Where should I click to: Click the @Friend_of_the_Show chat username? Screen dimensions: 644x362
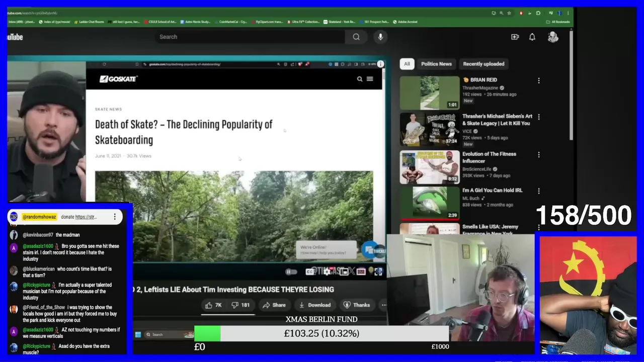click(x=44, y=307)
